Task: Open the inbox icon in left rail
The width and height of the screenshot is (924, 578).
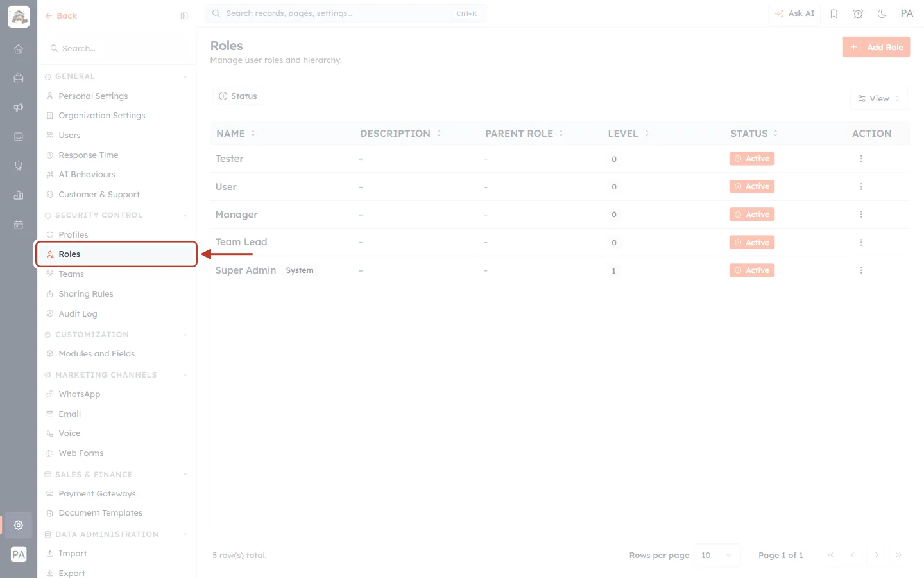Action: click(19, 137)
